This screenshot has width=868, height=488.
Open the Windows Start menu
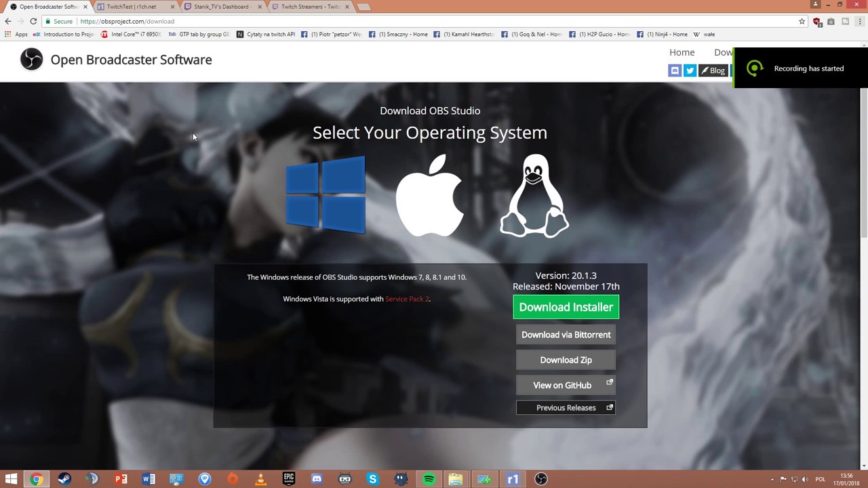pyautogui.click(x=11, y=479)
